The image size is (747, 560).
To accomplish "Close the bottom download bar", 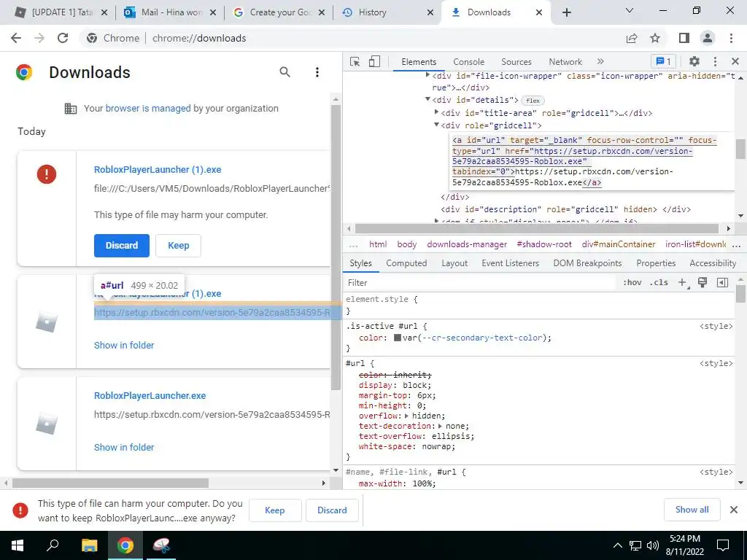I will (734, 510).
